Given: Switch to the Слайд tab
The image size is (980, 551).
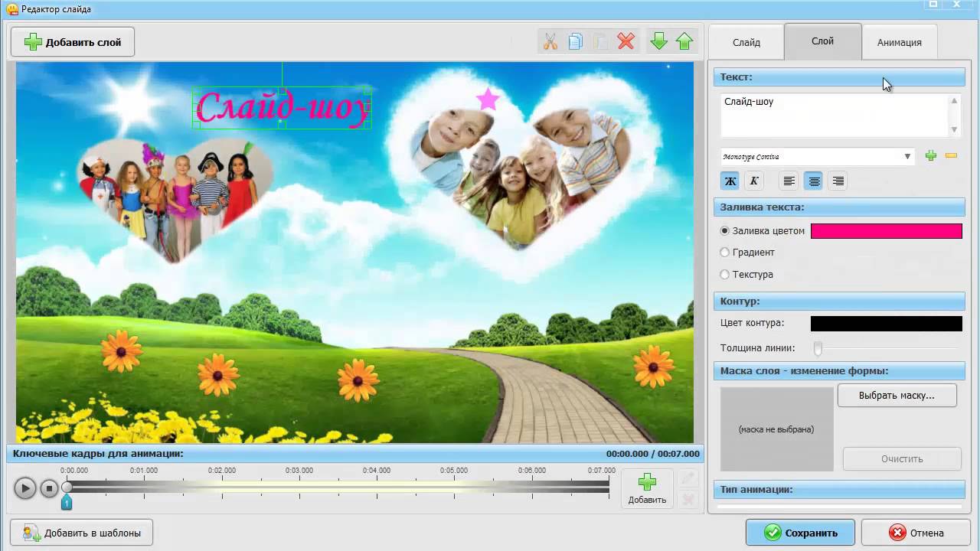Looking at the screenshot, I should point(746,42).
